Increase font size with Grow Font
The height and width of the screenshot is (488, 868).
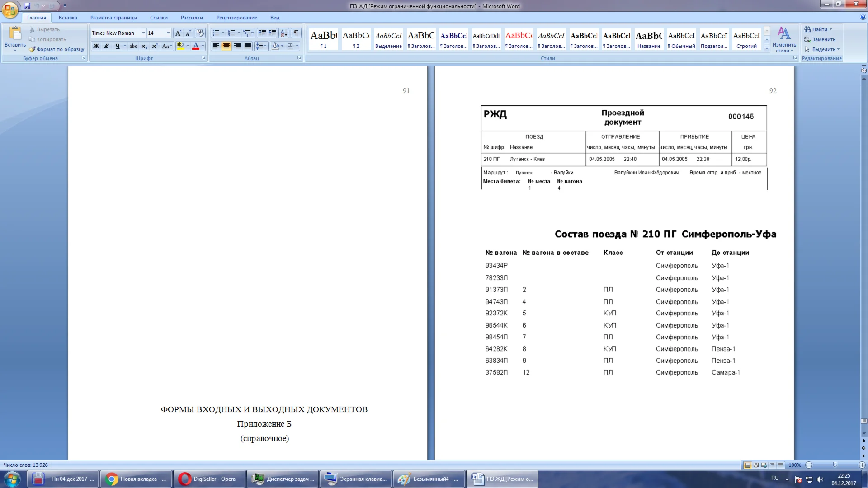point(178,33)
